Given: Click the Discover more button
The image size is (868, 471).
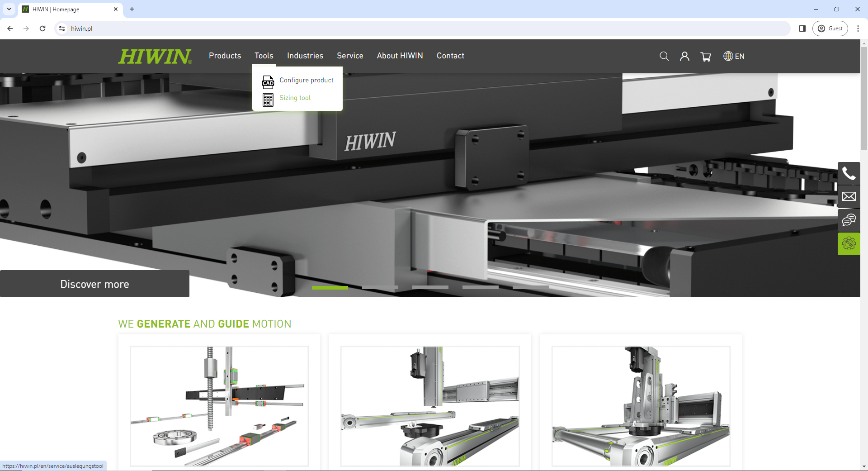Looking at the screenshot, I should tap(94, 284).
